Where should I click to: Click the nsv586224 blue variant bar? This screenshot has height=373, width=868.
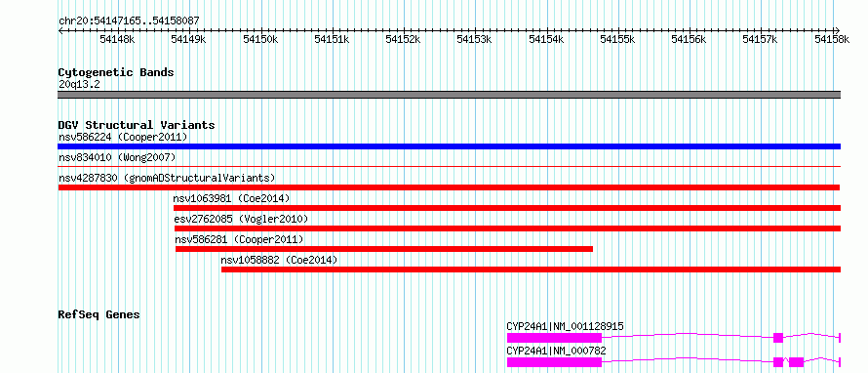[449, 146]
